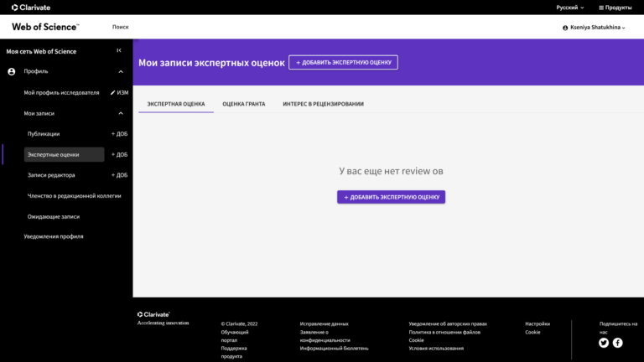Screen dimensions: 644x362
Task: Switch to the Интерес в рецензировании tab
Action: [x=323, y=104]
